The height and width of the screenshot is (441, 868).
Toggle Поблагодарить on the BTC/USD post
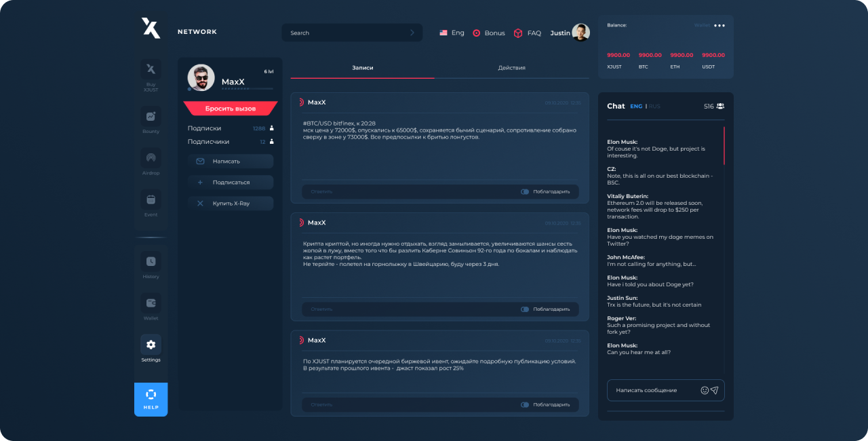525,192
